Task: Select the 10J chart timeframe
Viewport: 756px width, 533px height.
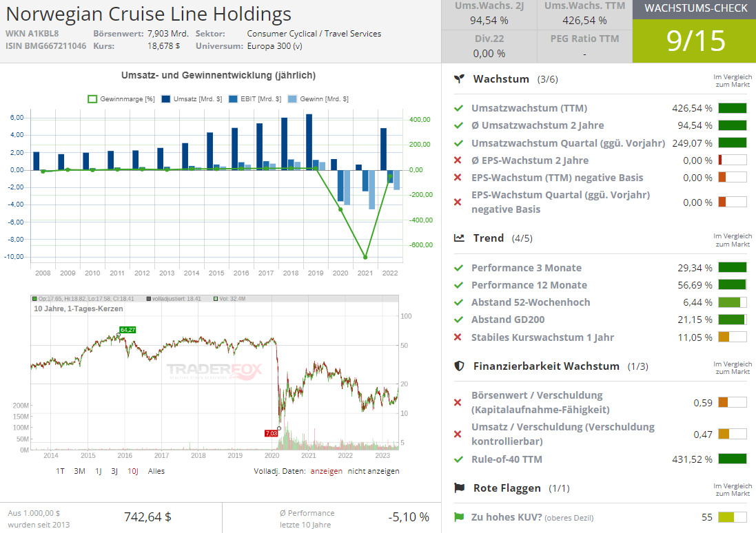Action: (x=132, y=471)
